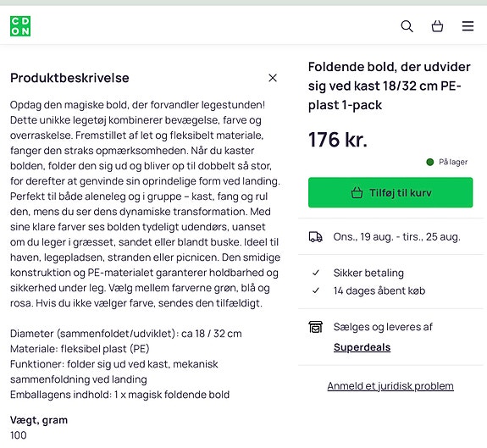Click basket icon inside Tilføj til kurv

tap(357, 192)
